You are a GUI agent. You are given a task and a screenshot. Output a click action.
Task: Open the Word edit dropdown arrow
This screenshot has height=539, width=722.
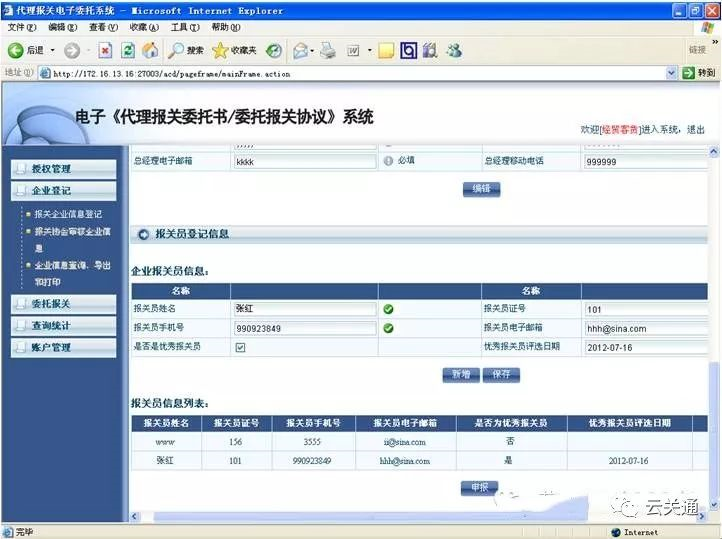click(369, 50)
